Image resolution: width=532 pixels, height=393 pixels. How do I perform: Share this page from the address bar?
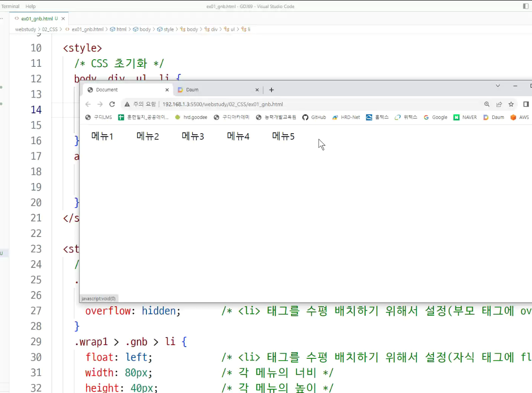pos(499,104)
